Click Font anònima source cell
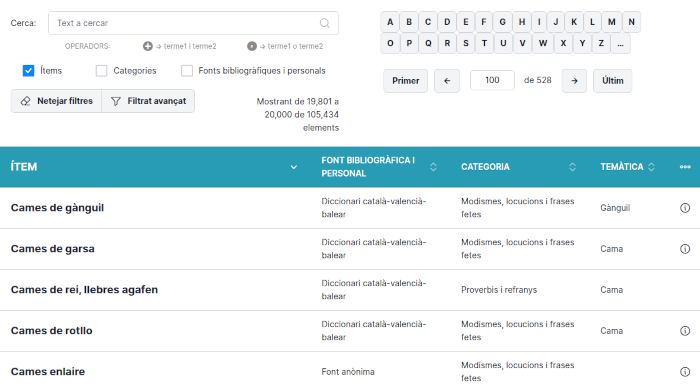 point(348,372)
